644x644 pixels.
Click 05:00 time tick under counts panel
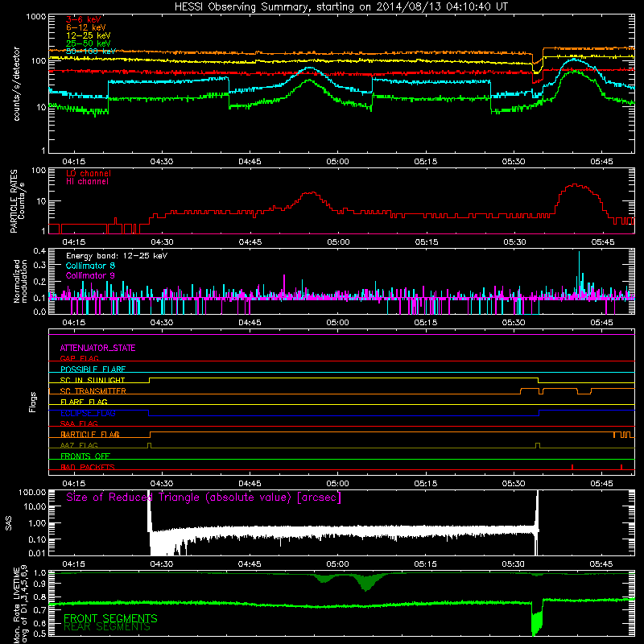[x=337, y=162]
